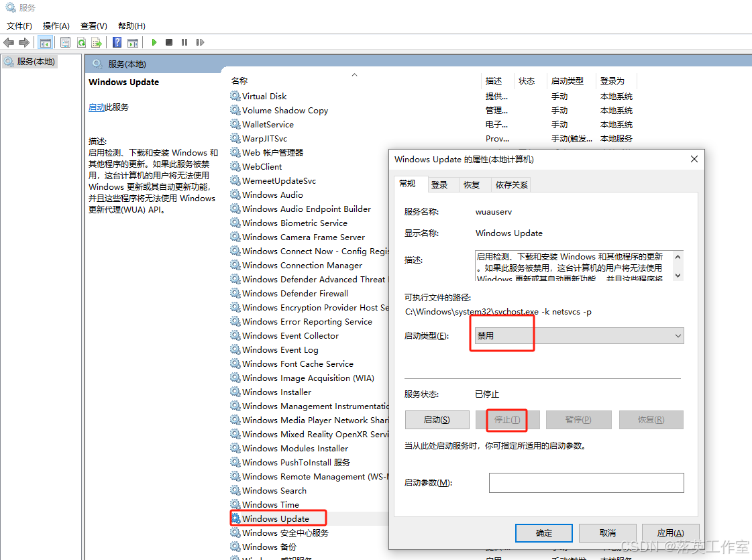Image resolution: width=752 pixels, height=560 pixels.
Task: Sort by the 名称 column header
Action: (x=355, y=80)
